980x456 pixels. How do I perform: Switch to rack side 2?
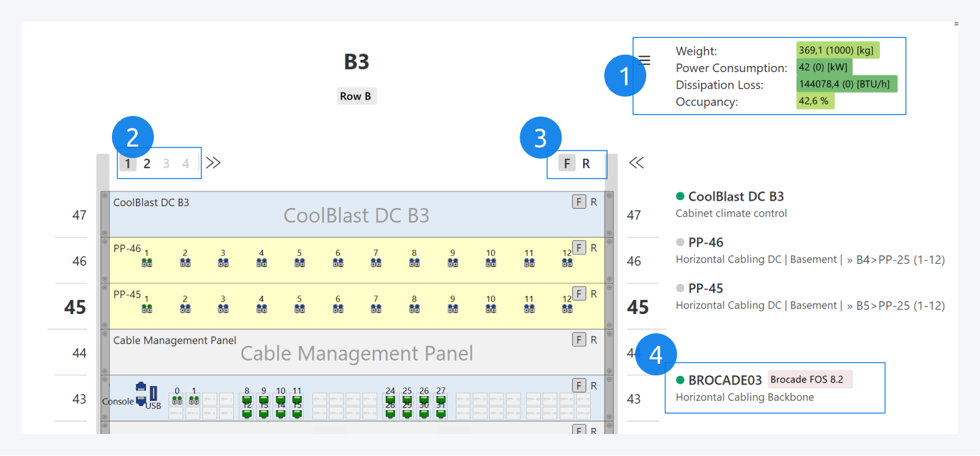click(x=147, y=164)
